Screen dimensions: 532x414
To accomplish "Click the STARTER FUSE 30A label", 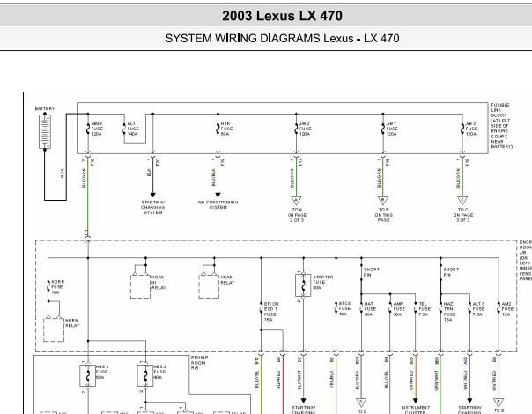I will [x=323, y=283].
